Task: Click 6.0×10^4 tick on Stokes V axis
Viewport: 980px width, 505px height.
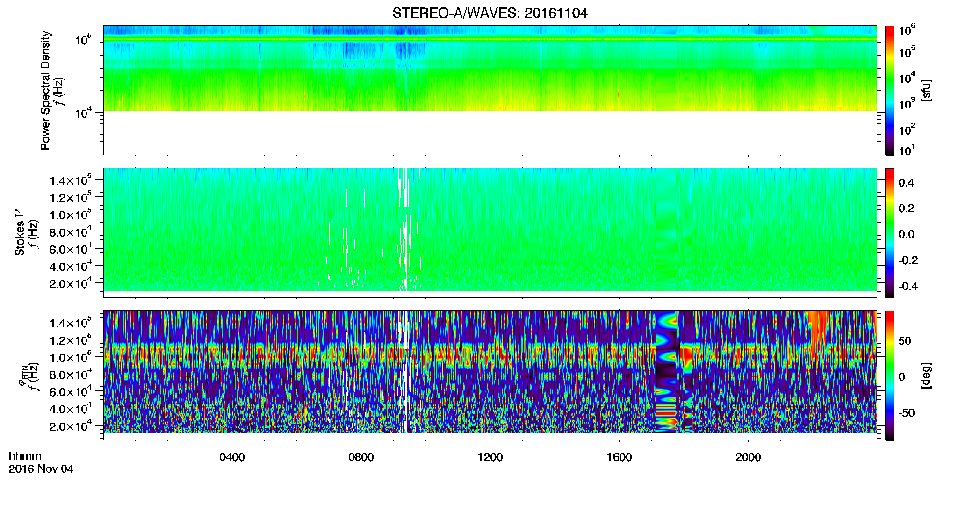Action: click(x=71, y=249)
